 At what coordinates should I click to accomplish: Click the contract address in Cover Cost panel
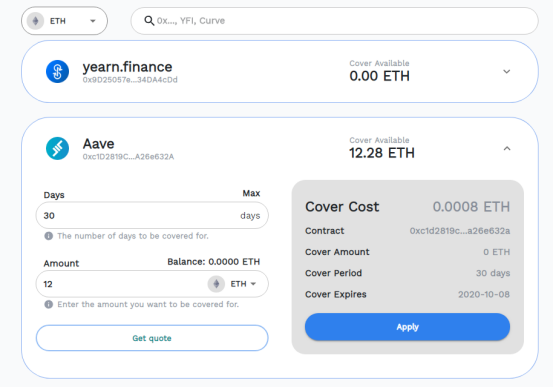tap(460, 231)
